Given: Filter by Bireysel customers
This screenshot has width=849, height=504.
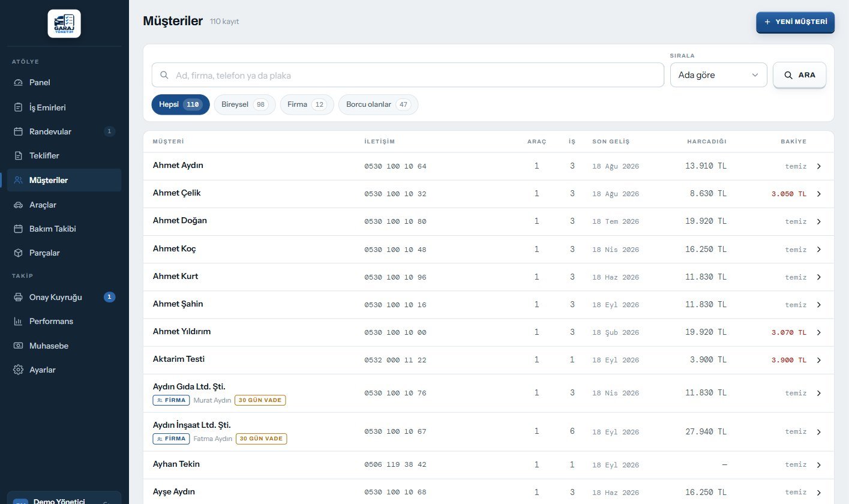Looking at the screenshot, I should pyautogui.click(x=245, y=104).
